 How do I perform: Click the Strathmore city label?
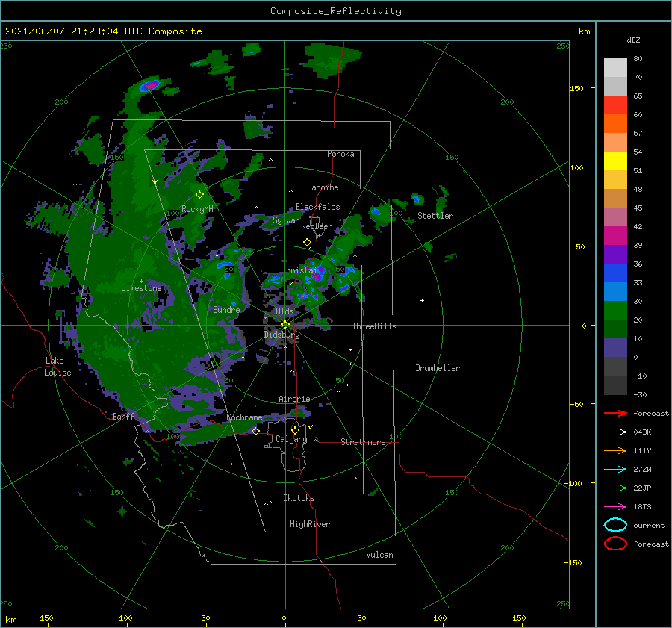(363, 442)
